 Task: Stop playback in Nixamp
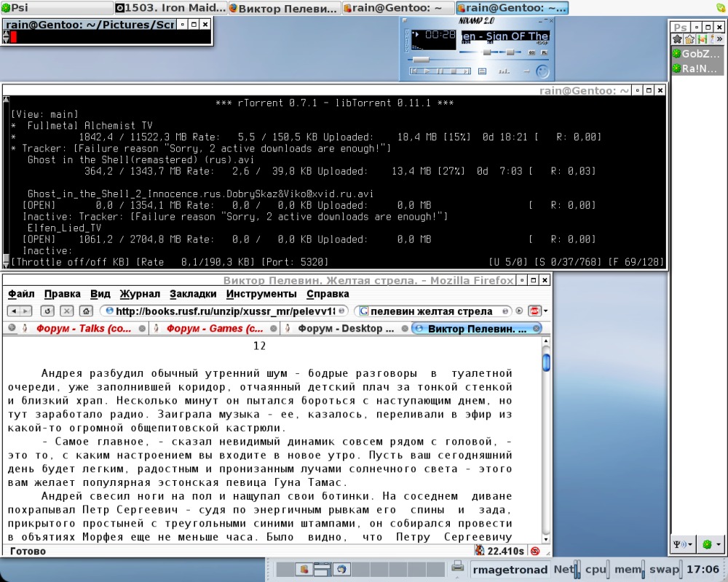point(454,71)
